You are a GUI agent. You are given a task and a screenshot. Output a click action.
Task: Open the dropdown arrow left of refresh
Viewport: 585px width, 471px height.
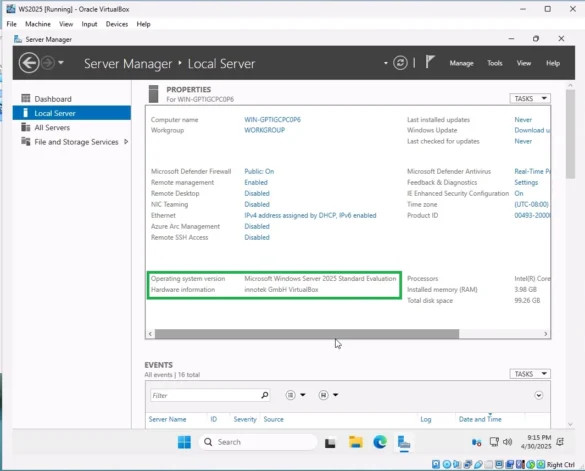point(386,63)
